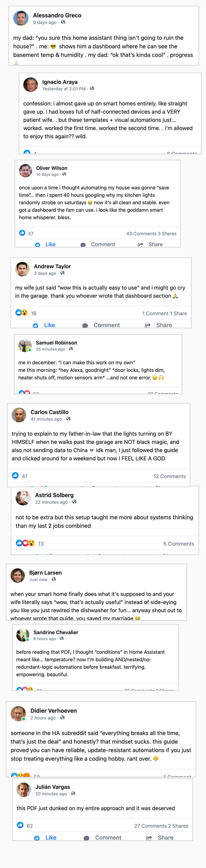Screen dimensions: 206x868
Task: Click the Comment bubble on Oliver Wilson's post
Action: (x=83, y=245)
